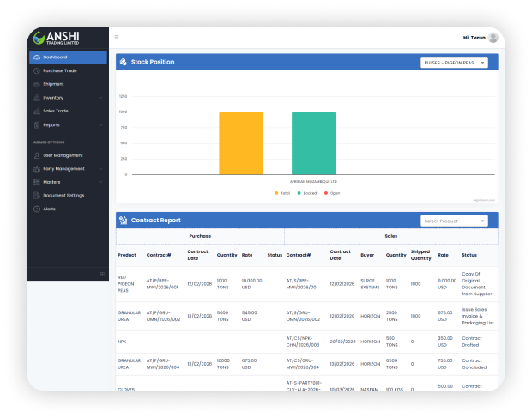Click the 755.00 USD sales rate
The width and height of the screenshot is (532, 418).
pos(445,364)
